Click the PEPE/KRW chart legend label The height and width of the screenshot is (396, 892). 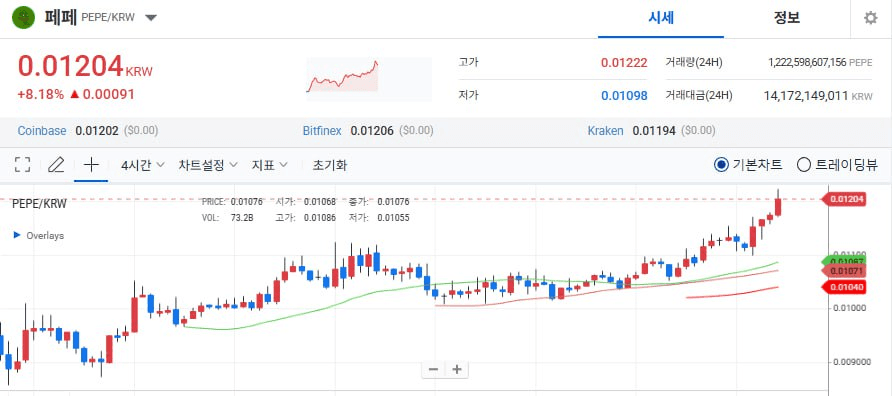pos(39,204)
